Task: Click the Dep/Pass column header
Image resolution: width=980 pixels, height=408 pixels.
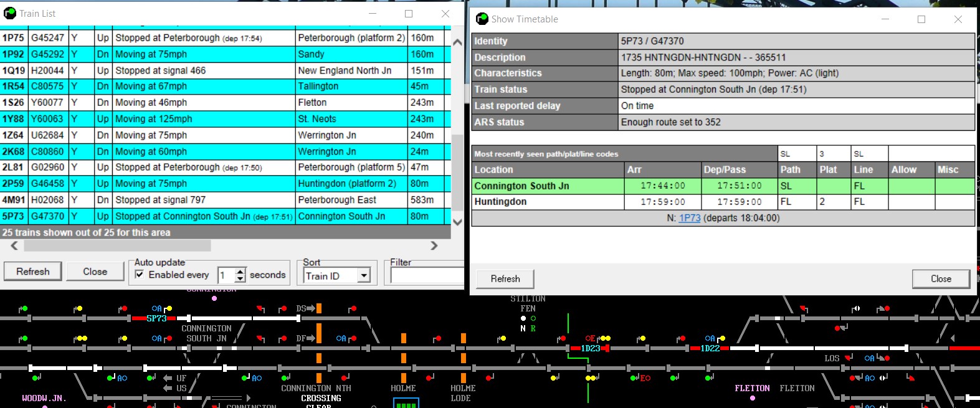Action: click(739, 169)
